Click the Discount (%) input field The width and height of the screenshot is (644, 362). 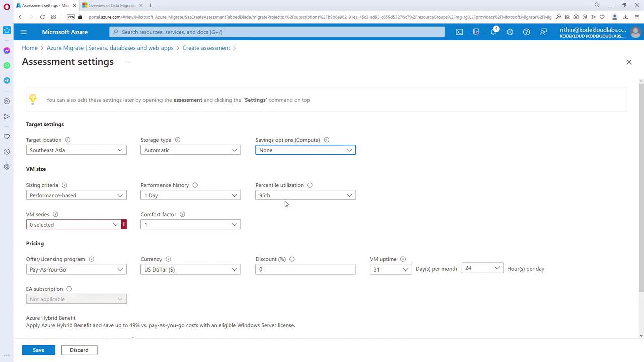coord(305,269)
